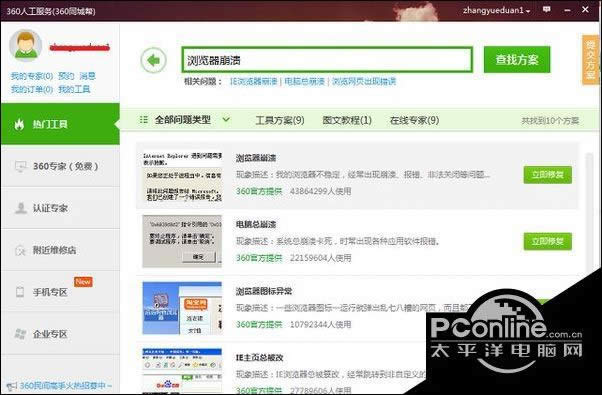The width and height of the screenshot is (602, 395).
Task: Click the list icon before 全部问题类型
Action: [x=144, y=120]
